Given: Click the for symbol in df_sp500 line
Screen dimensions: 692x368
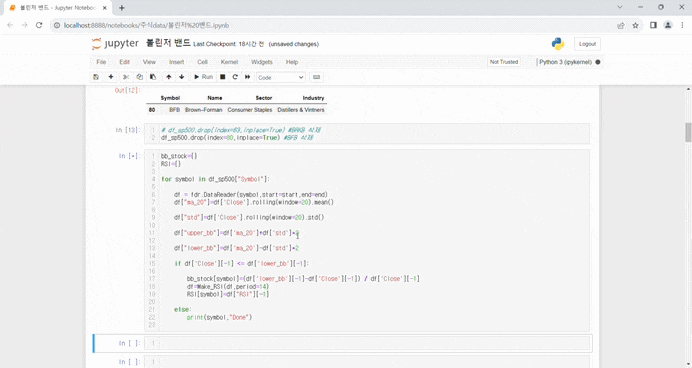Looking at the screenshot, I should tap(215, 179).
